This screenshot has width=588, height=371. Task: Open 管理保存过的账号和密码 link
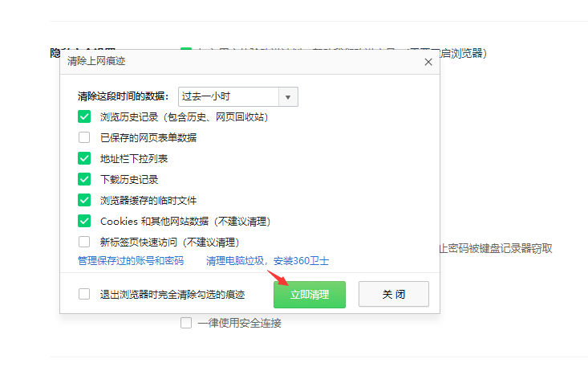point(130,261)
